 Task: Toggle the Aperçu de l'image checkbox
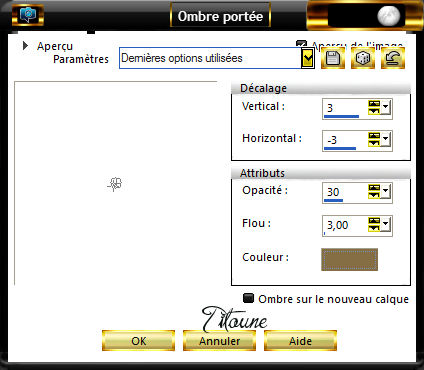point(301,44)
